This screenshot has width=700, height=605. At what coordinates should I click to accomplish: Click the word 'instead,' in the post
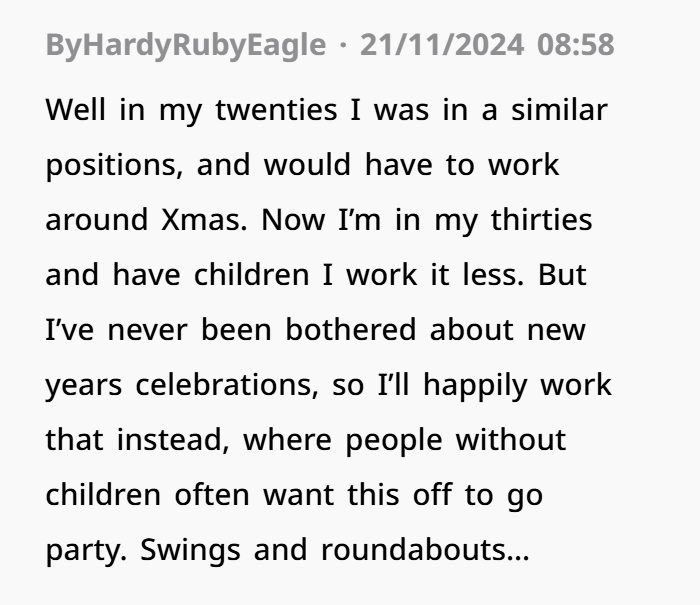[174, 440]
